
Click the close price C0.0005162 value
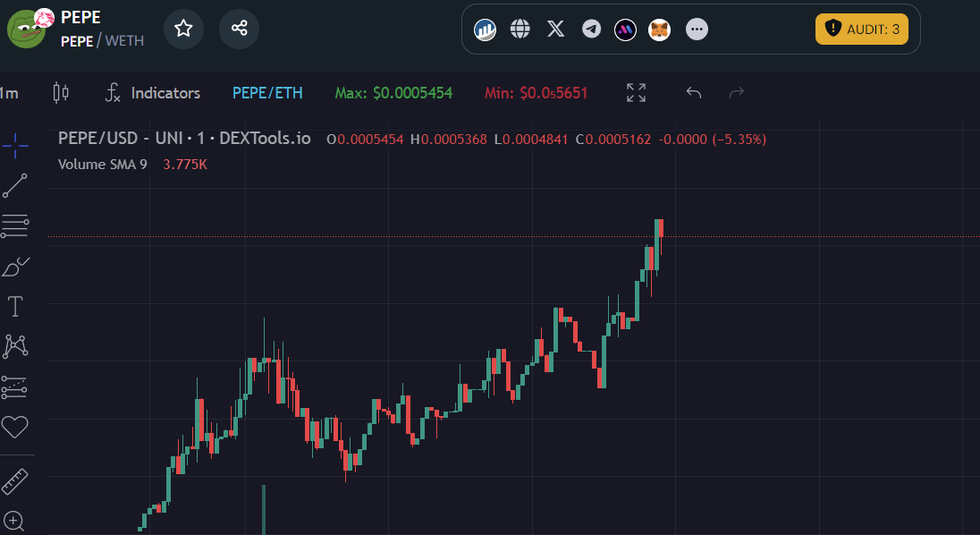pos(613,140)
